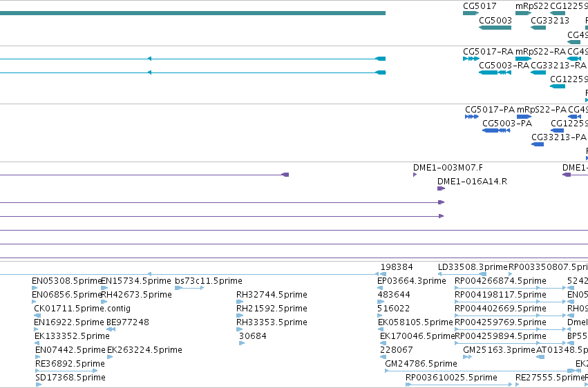The height and width of the screenshot is (388, 588).
Task: Click the CK01711.5prime.contig label
Action: 82,309
